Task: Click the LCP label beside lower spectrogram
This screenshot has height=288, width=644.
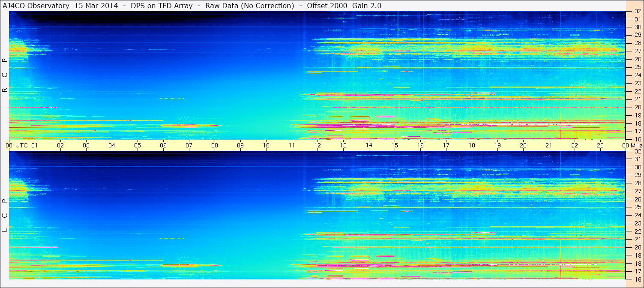Action: [5, 216]
